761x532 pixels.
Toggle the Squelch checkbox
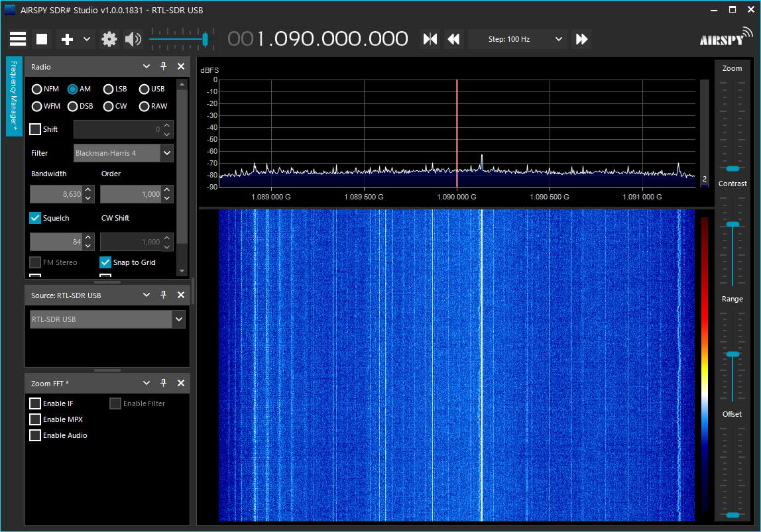tap(35, 218)
